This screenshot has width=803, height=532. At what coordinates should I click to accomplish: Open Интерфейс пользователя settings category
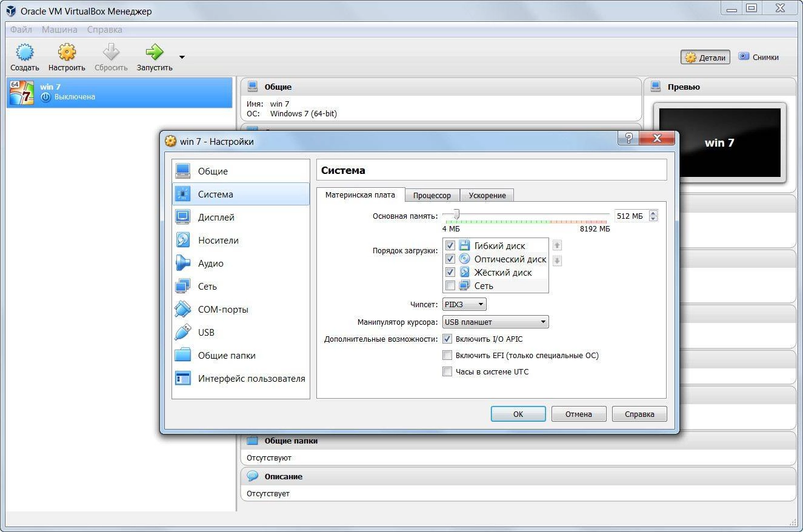pos(241,379)
